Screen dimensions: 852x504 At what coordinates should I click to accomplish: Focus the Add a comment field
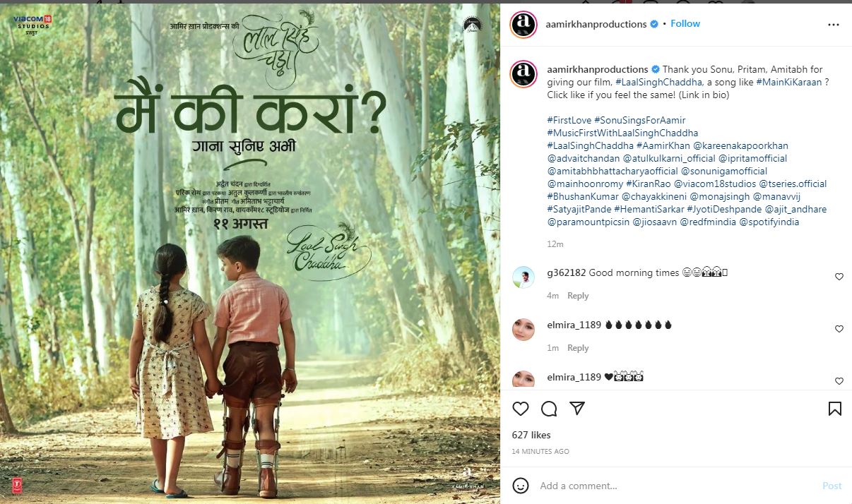click(x=675, y=486)
